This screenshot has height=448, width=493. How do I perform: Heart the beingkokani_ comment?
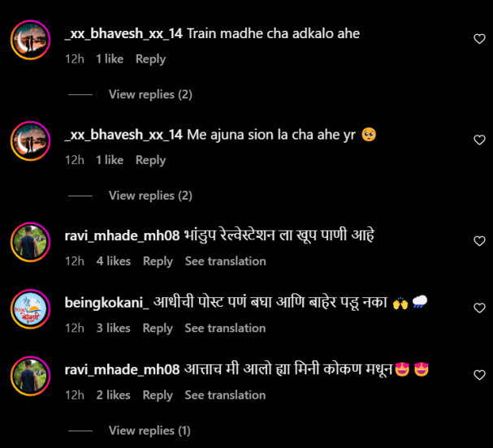479,308
